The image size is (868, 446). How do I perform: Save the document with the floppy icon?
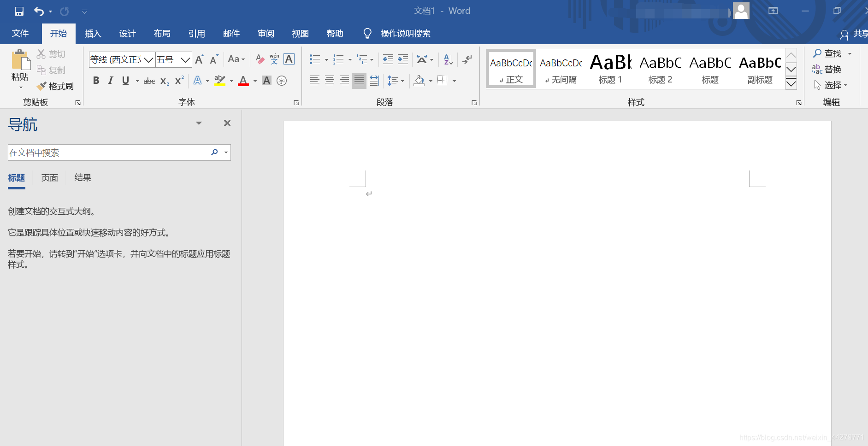(19, 11)
